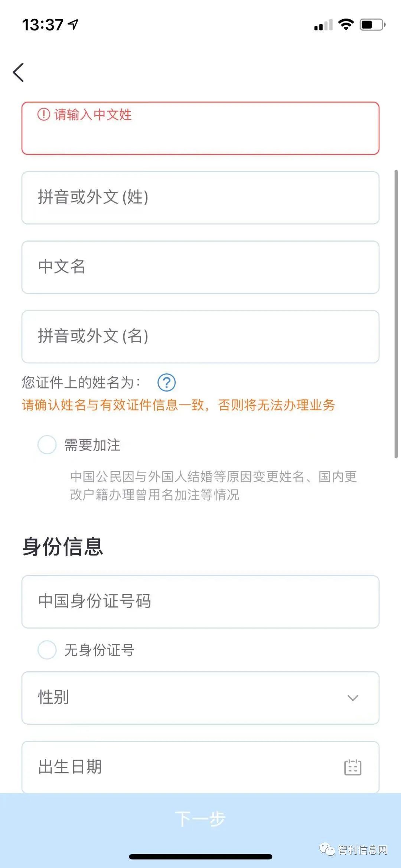401x868 pixels.
Task: Focus the 中国身份证号码 input field
Action: point(200,602)
